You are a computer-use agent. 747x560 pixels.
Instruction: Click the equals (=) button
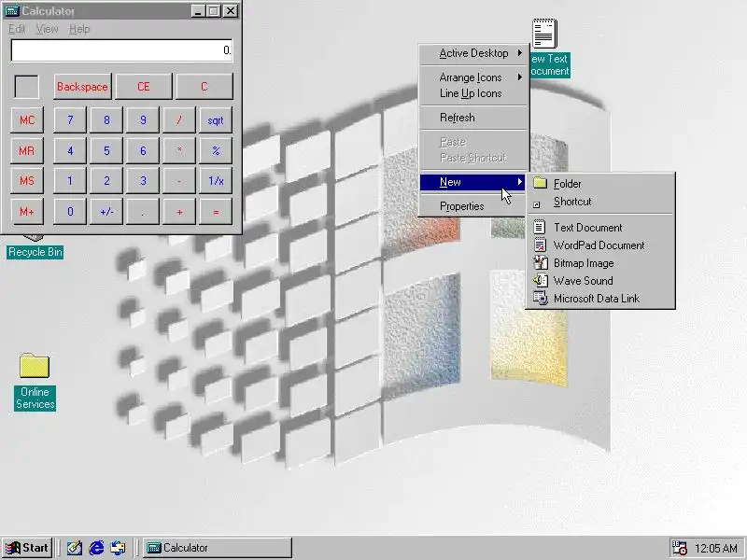(x=216, y=212)
